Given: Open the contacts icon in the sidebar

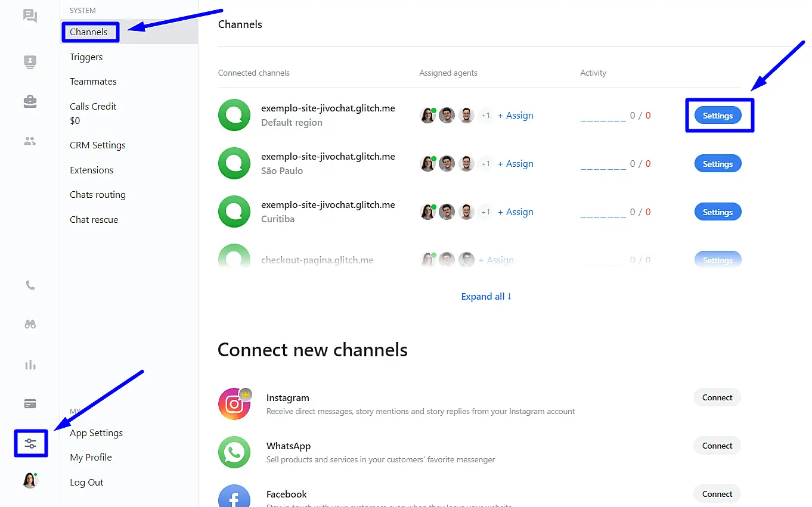Looking at the screenshot, I should click(x=30, y=62).
